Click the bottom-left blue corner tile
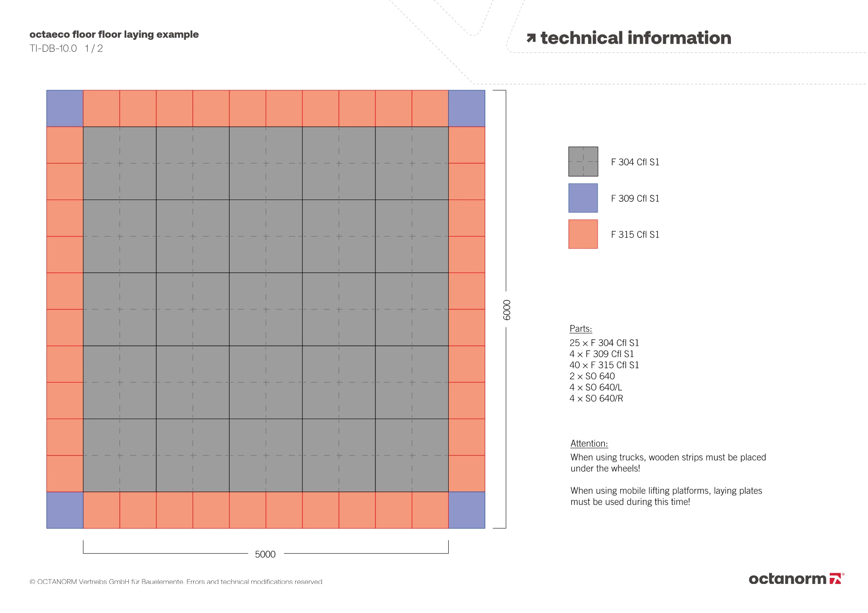 pyautogui.click(x=65, y=510)
